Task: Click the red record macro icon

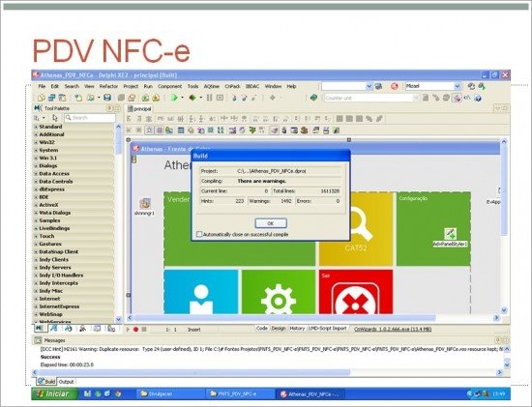Action: click(x=135, y=330)
